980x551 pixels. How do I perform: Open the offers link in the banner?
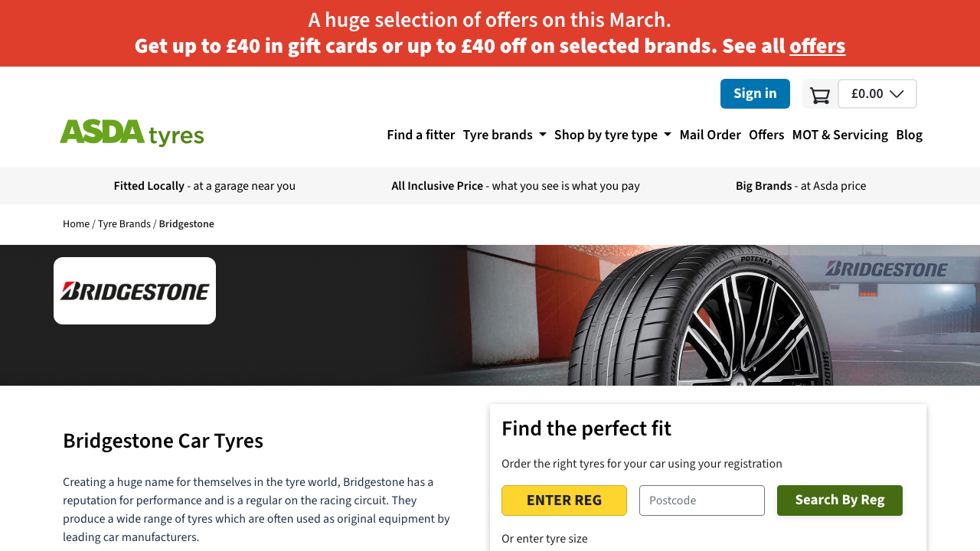click(817, 45)
